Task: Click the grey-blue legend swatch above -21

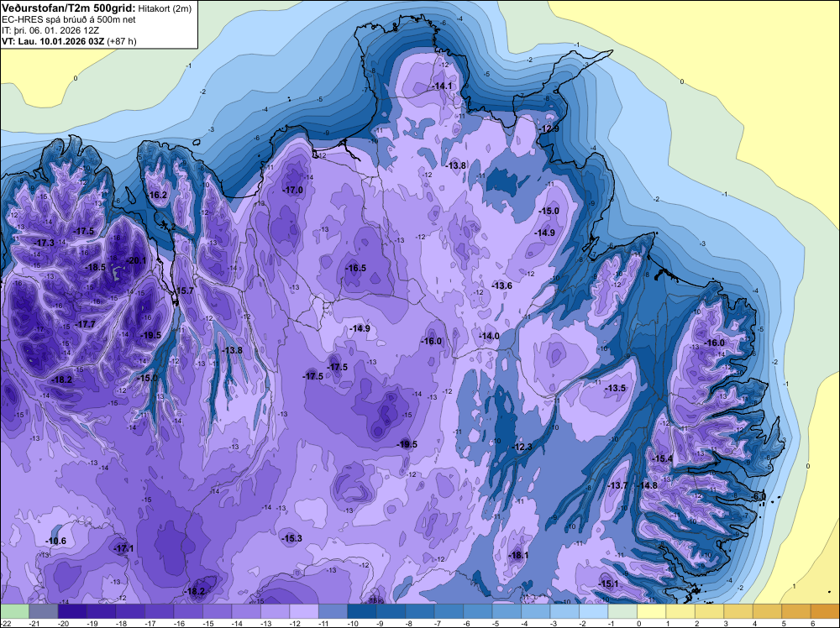Action: [x=44, y=611]
